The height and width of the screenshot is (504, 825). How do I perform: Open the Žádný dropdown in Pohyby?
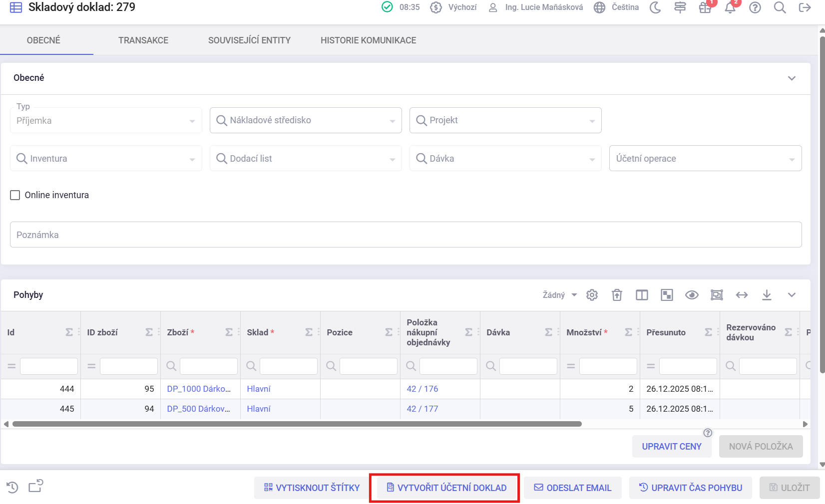559,295
